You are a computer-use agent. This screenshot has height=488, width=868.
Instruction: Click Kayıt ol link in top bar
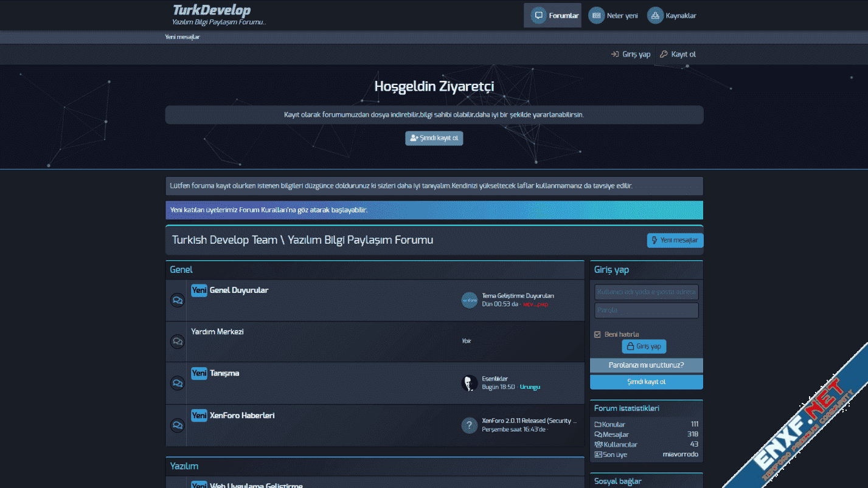coord(678,54)
